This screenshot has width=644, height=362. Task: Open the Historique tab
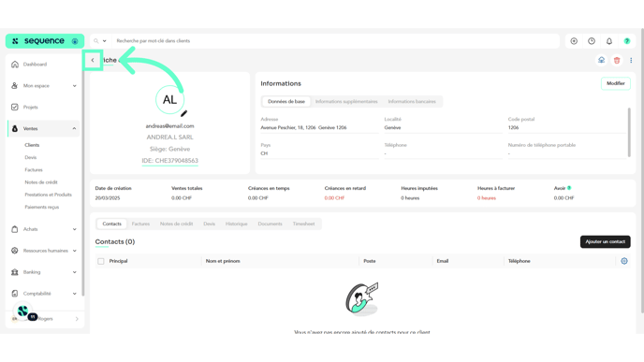[x=236, y=224]
